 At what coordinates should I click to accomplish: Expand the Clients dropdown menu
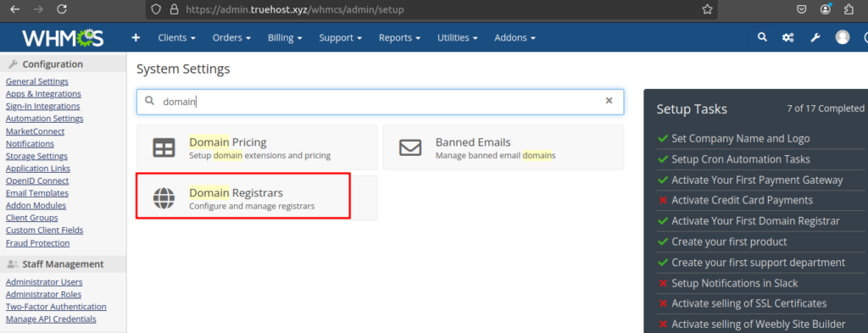click(176, 37)
